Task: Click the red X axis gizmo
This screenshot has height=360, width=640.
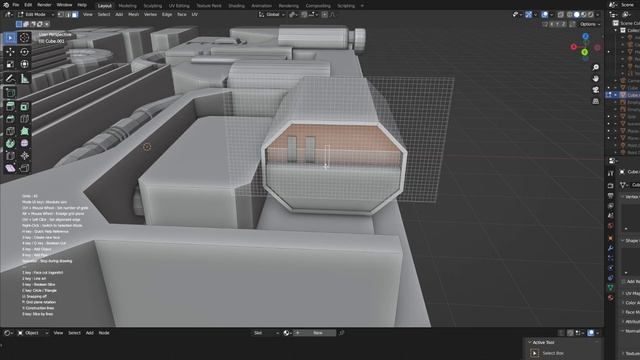Action: (x=573, y=47)
